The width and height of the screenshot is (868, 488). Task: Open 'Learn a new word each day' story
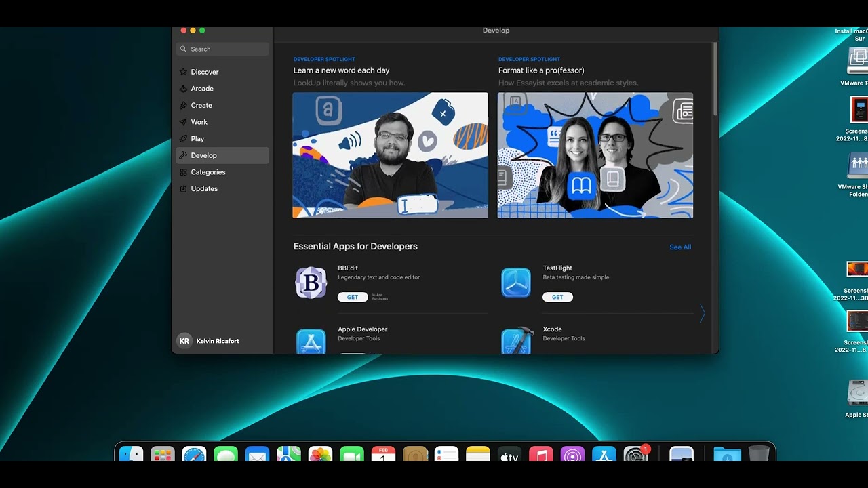point(341,70)
